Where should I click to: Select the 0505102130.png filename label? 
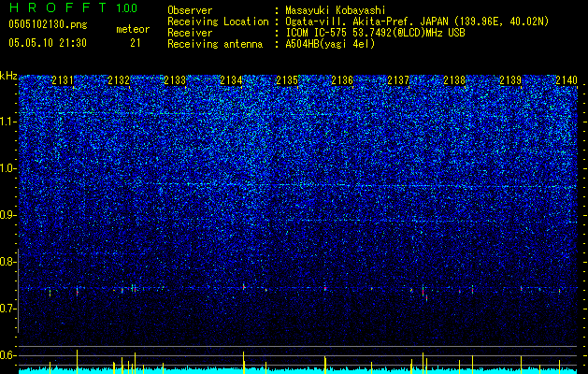point(48,24)
